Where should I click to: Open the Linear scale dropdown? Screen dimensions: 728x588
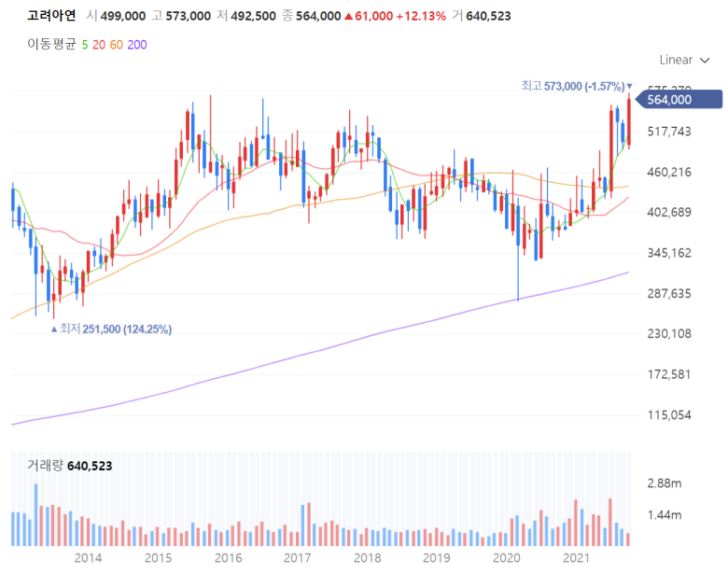click(684, 60)
